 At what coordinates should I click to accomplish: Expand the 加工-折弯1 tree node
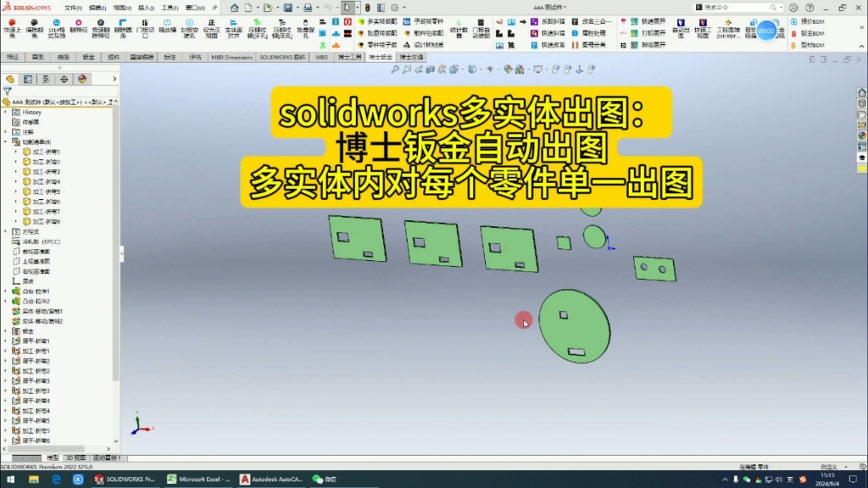[16, 151]
